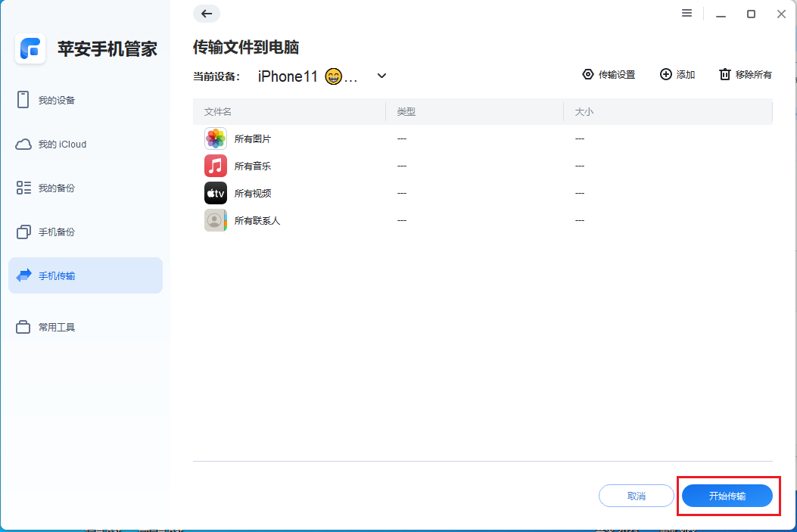Open 传输设置 settings
The width and height of the screenshot is (797, 532).
(609, 74)
